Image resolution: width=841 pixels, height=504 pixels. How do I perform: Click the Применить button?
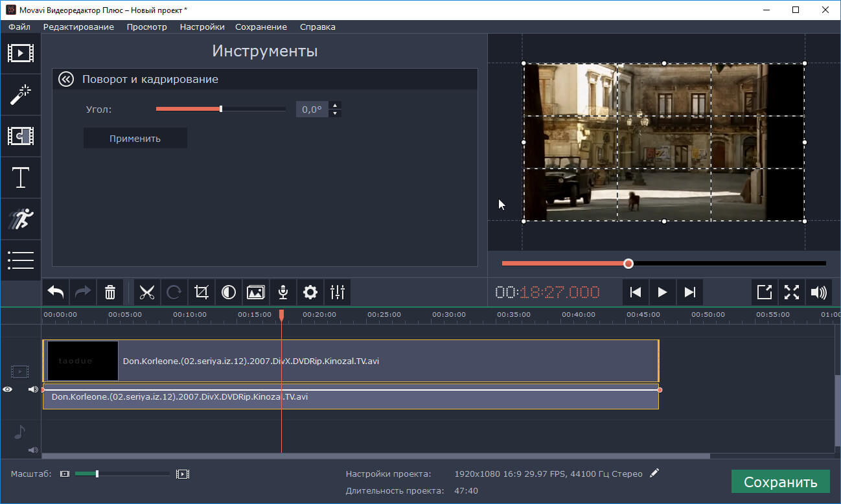tap(135, 139)
